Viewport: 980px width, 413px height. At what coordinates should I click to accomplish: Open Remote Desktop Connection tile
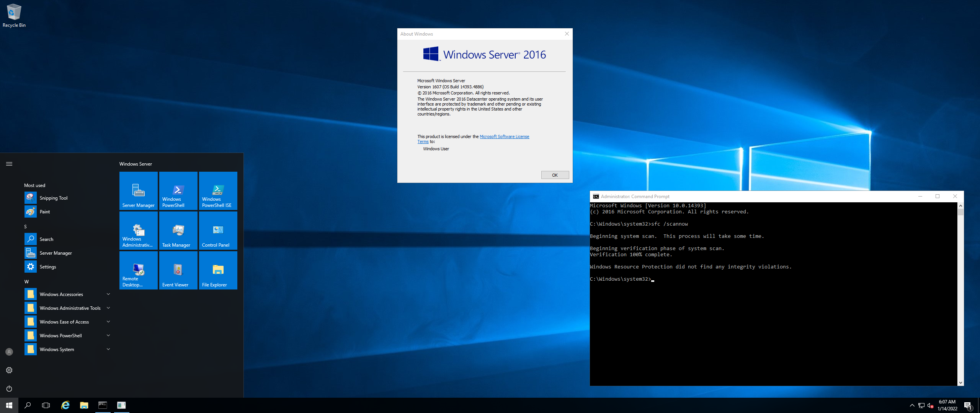[139, 270]
